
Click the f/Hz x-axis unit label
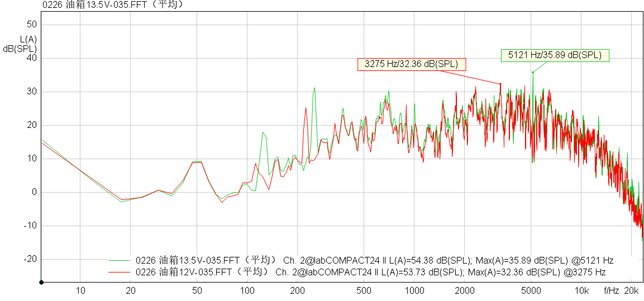click(x=612, y=291)
